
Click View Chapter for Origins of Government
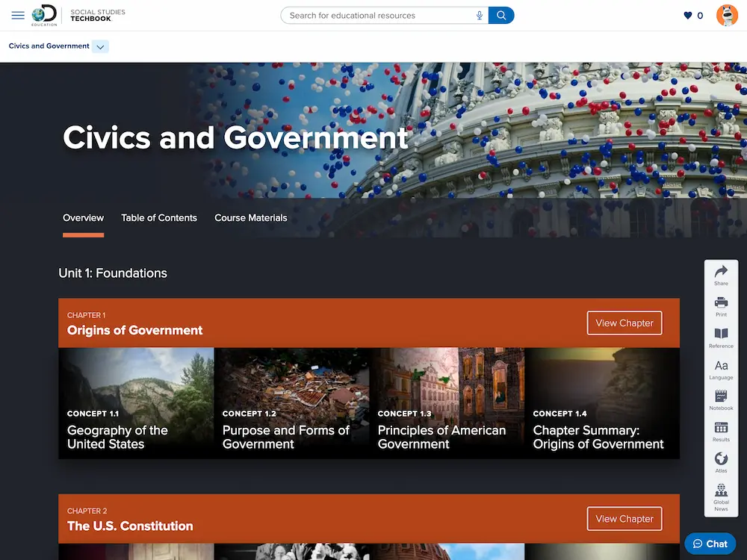coord(624,323)
